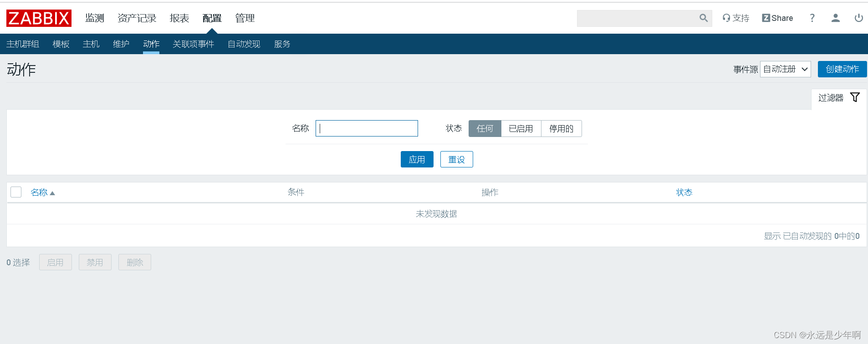Toggle the 过滤器 filter funnel icon

click(855, 97)
